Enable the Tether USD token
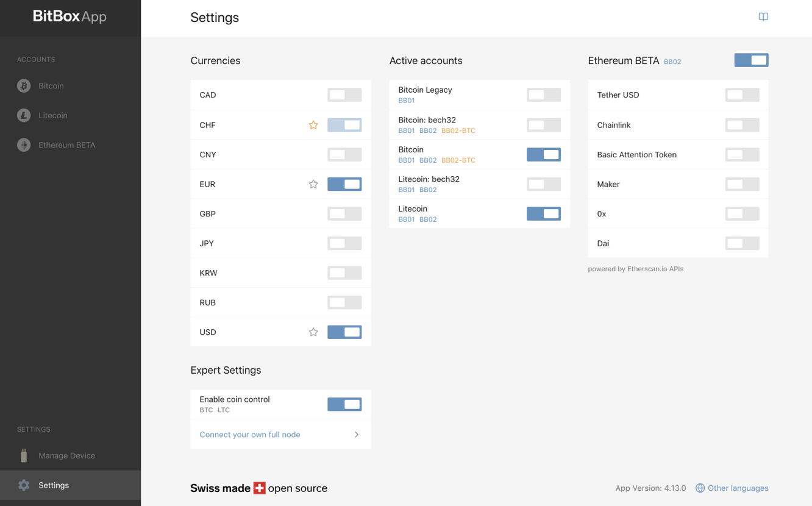 (x=743, y=95)
